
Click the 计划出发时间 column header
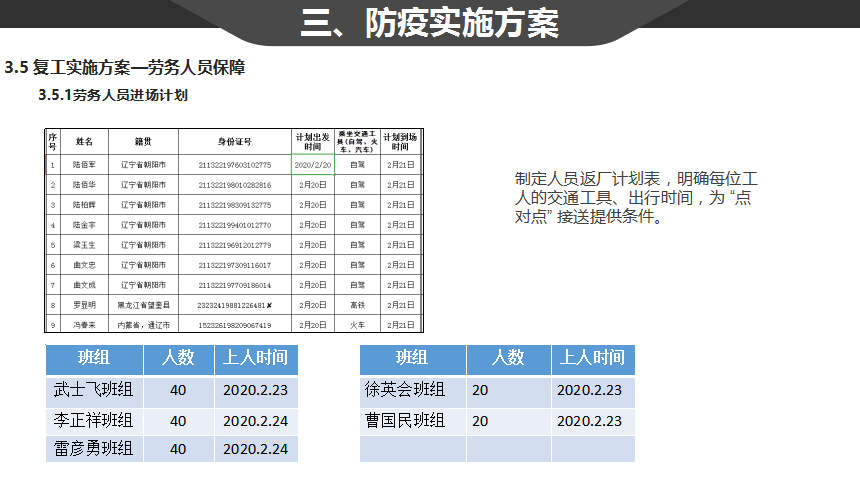tap(313, 142)
